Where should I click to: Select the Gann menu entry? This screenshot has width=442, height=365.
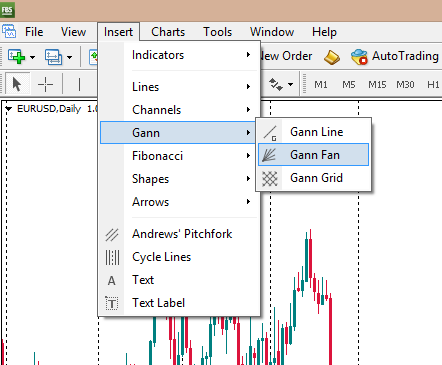coord(179,133)
